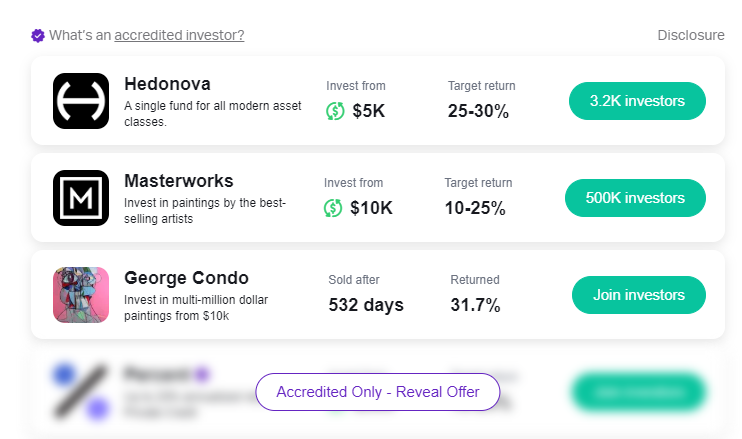742x439 pixels.
Task: Click the 500K investors button
Action: point(635,198)
